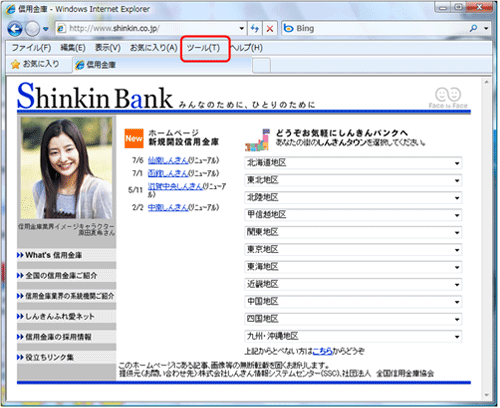
Task: Expand the 甲信越地区 dropdown
Action: (353, 215)
